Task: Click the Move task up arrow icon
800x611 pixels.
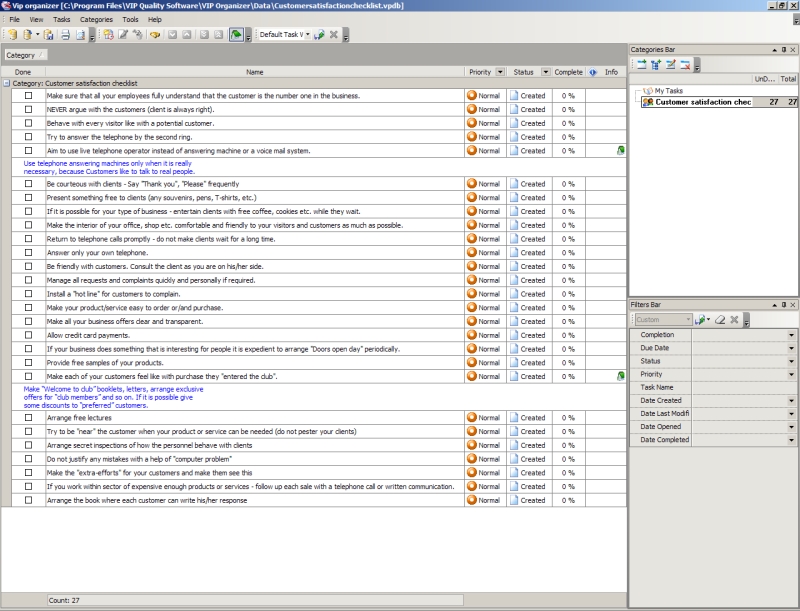Action: point(187,35)
